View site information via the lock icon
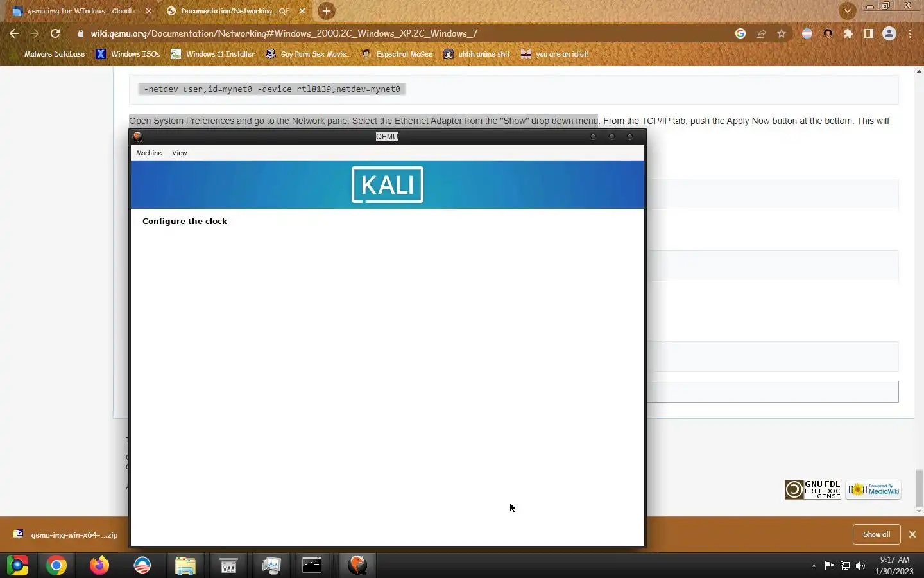 (80, 33)
